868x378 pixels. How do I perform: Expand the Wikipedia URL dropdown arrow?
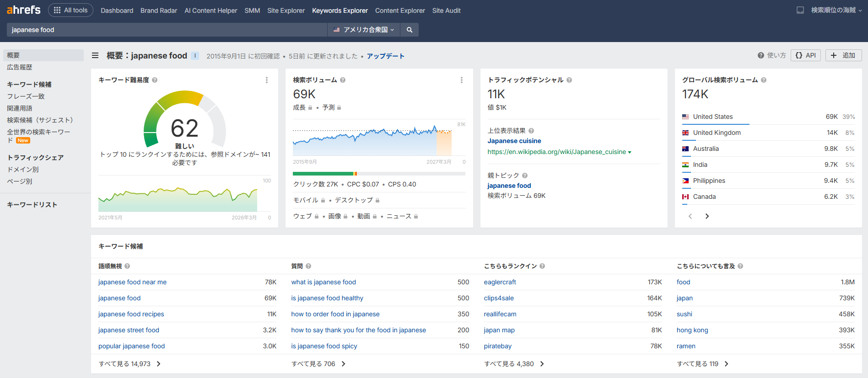[x=630, y=152]
